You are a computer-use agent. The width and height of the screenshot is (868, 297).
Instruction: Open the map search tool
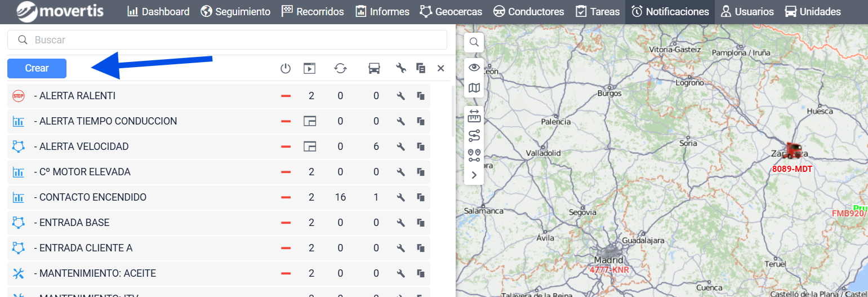474,42
